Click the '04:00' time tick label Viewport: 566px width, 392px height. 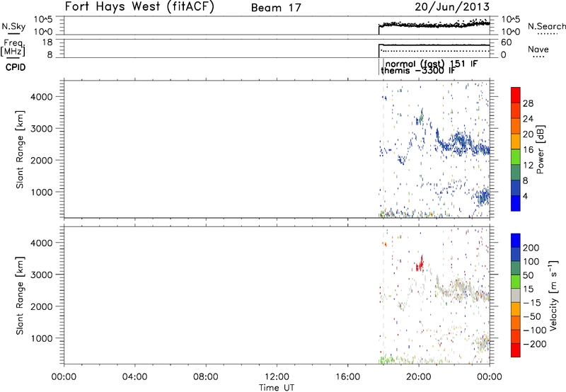(134, 377)
